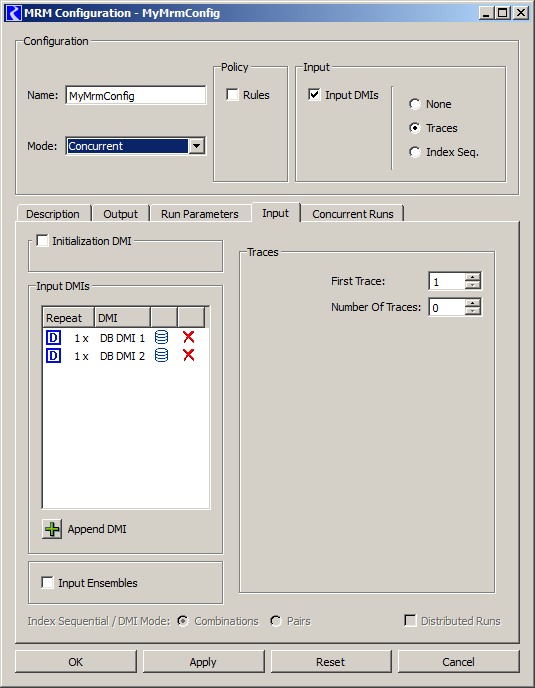Open the Mode dropdown arrow
Screen dimensions: 535x688
197,146
